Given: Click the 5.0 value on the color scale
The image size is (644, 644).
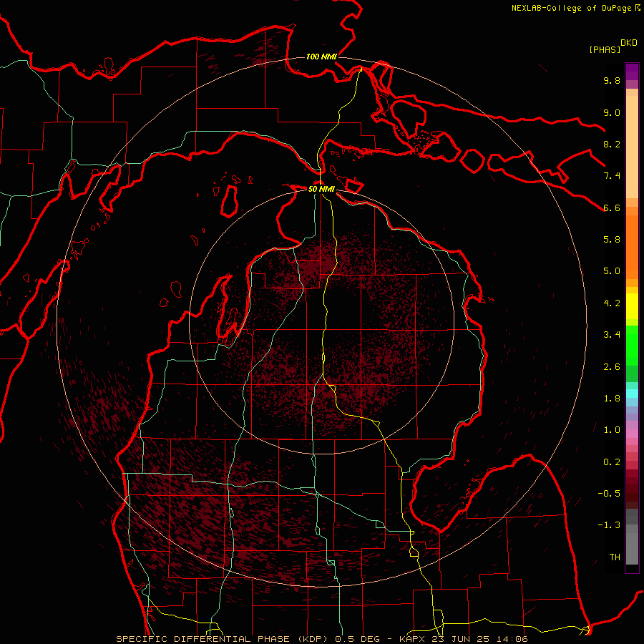Looking at the screenshot, I should coord(612,271).
